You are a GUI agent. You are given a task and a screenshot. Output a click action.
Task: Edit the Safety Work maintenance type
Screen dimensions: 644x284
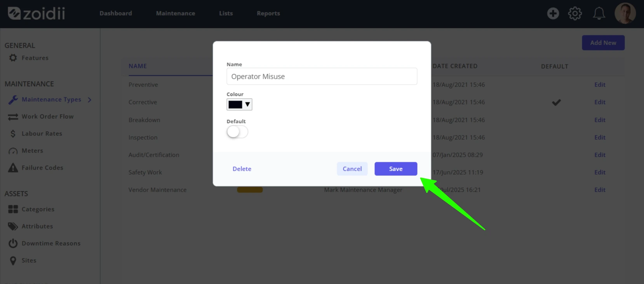coord(600,172)
